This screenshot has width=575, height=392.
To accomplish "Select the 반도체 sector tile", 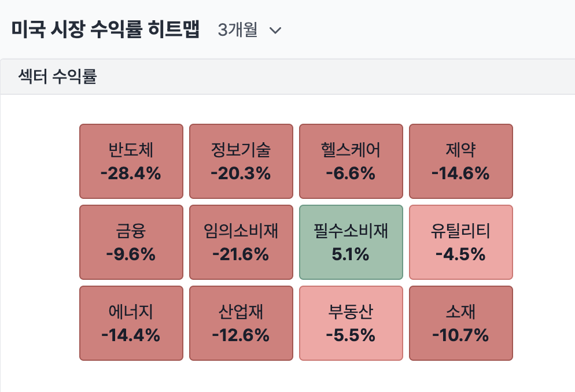I will click(131, 161).
